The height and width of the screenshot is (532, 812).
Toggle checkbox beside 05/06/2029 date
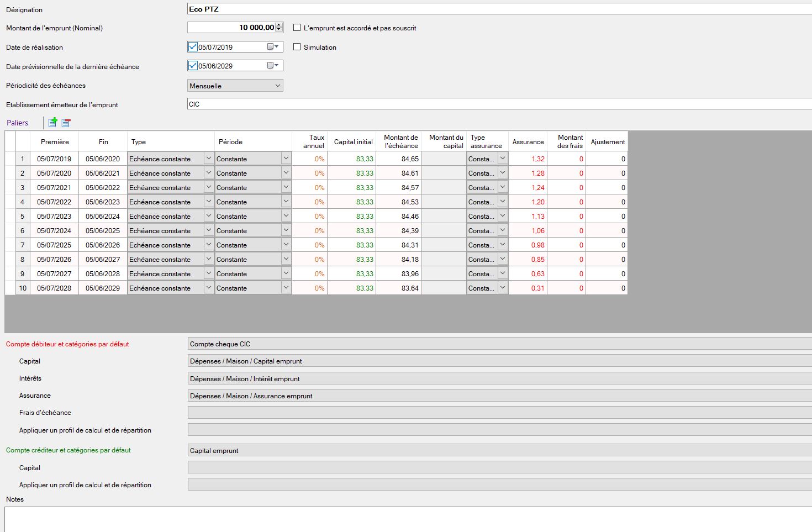click(193, 66)
